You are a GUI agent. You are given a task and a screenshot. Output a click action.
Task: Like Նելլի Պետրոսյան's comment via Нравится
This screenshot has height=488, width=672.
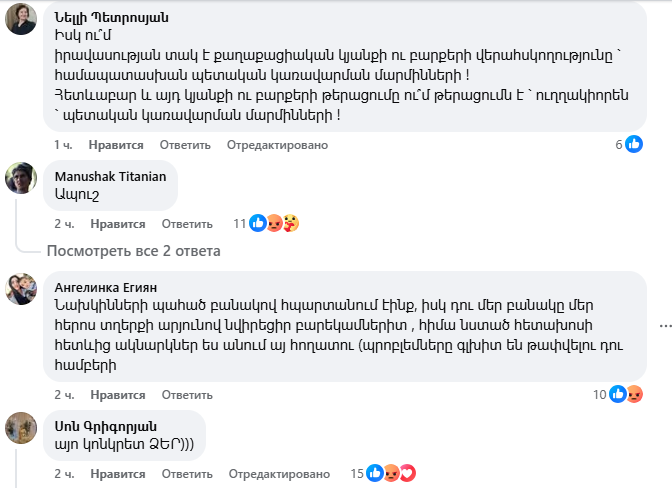pyautogui.click(x=117, y=145)
